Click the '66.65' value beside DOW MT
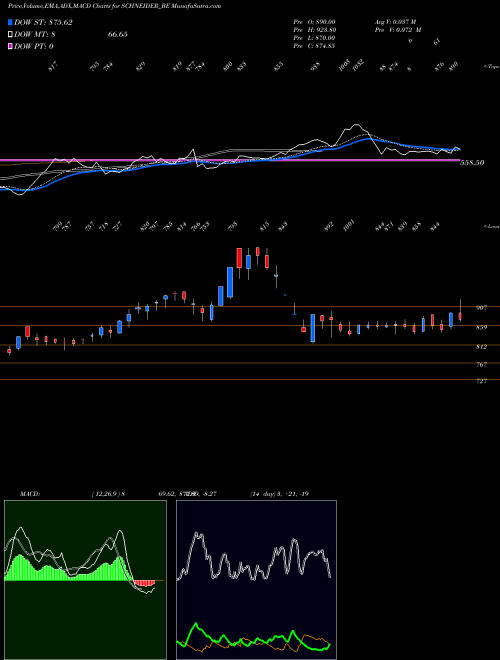The height and width of the screenshot is (660, 500). point(118,35)
